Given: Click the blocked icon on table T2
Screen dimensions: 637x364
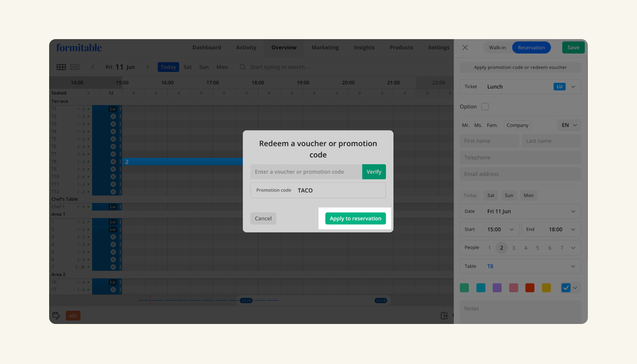Looking at the screenshot, I should [113, 116].
